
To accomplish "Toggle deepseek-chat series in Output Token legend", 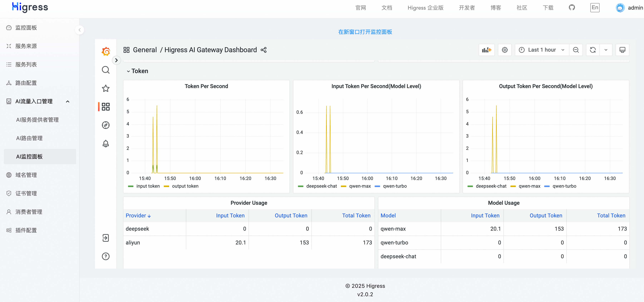I will click(x=491, y=186).
